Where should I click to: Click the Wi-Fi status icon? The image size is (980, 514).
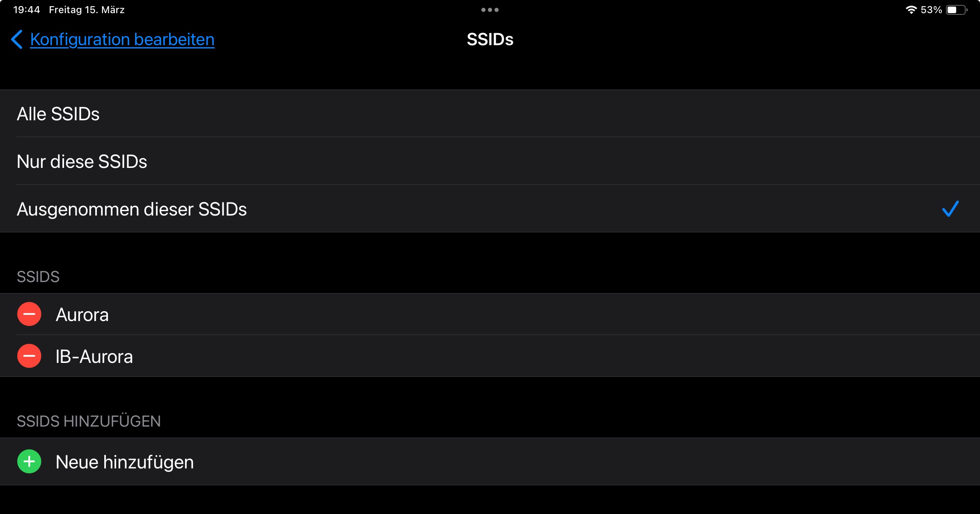[911, 10]
